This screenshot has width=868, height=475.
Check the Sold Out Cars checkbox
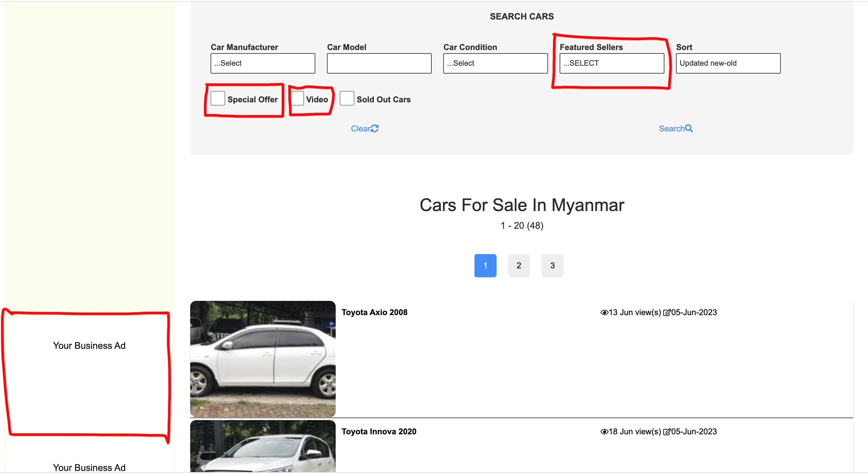[x=347, y=98]
